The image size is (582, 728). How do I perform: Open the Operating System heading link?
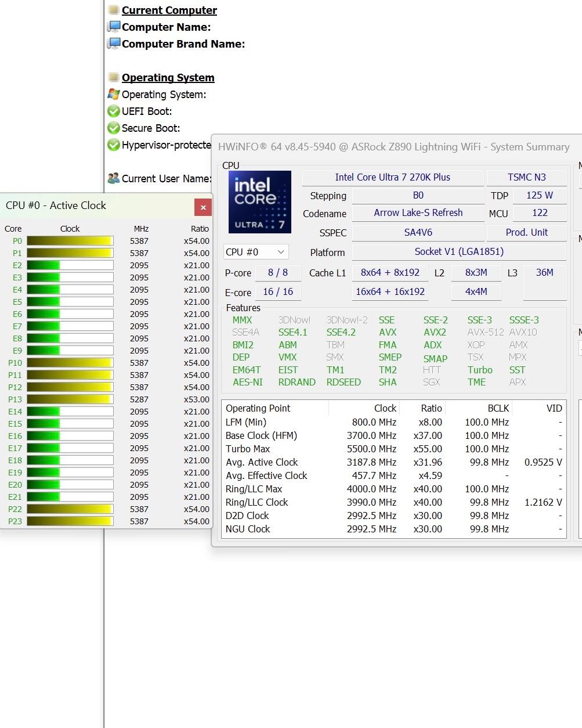(168, 78)
